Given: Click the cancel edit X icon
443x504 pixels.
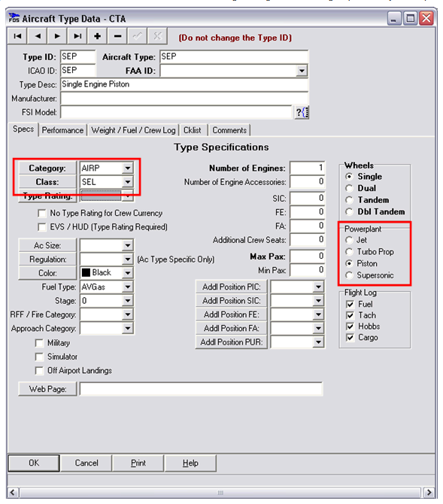Looking at the screenshot, I should (157, 36).
